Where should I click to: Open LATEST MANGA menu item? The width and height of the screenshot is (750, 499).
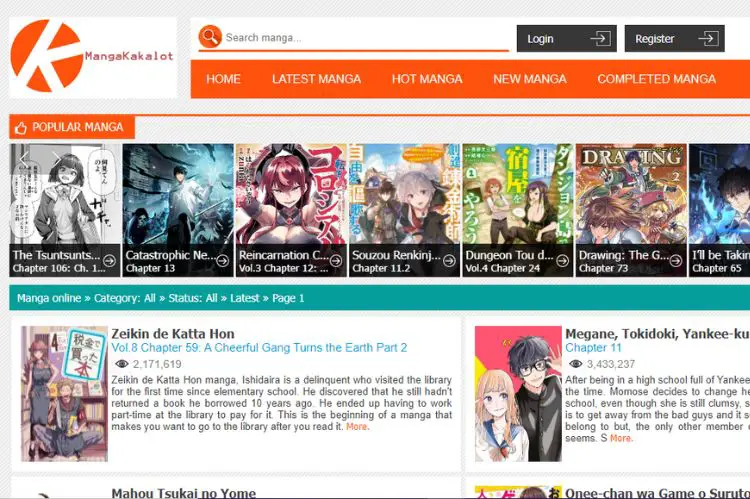(x=316, y=79)
